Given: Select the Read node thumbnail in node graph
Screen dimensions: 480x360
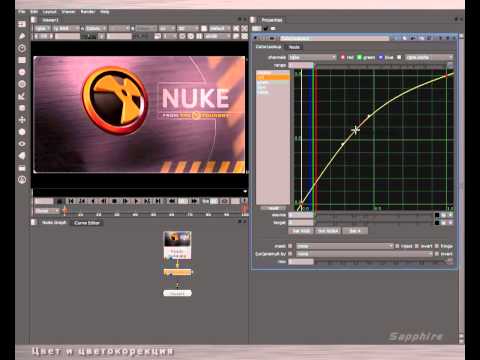Looking at the screenshot, I should pyautogui.click(x=177, y=245).
